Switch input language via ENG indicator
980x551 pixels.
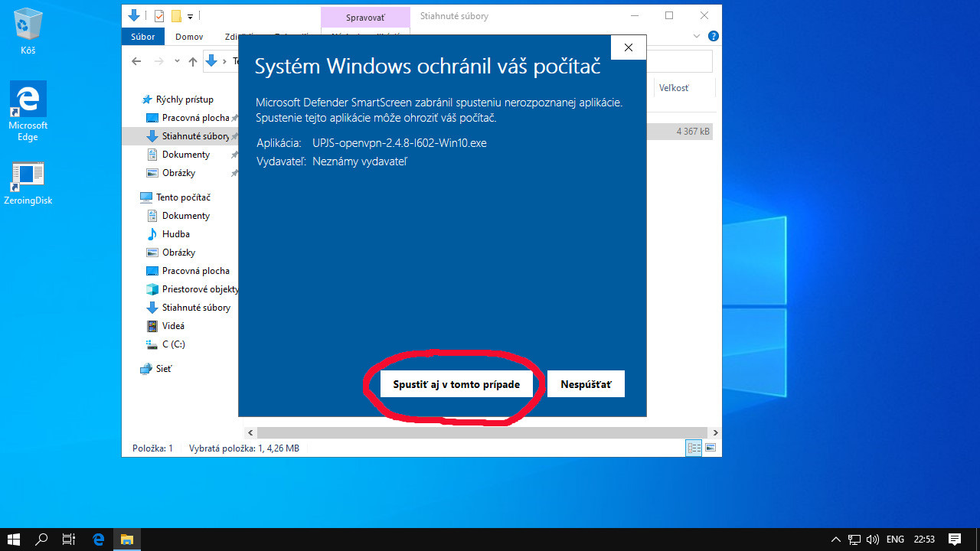tap(895, 540)
